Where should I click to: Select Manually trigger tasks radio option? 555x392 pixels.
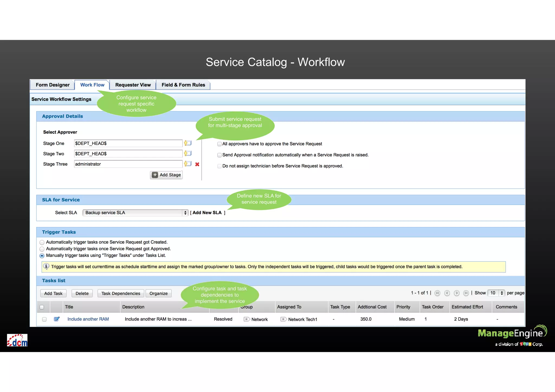click(42, 256)
